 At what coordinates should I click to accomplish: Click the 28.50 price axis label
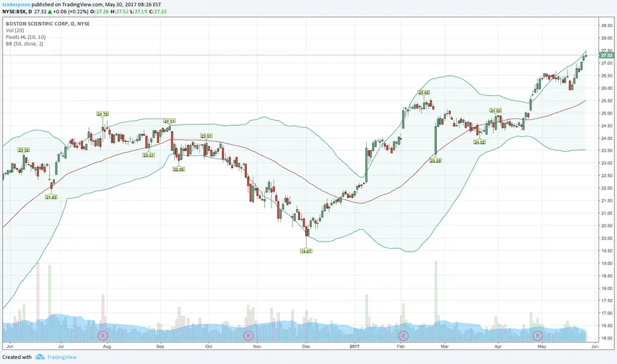coord(606,26)
